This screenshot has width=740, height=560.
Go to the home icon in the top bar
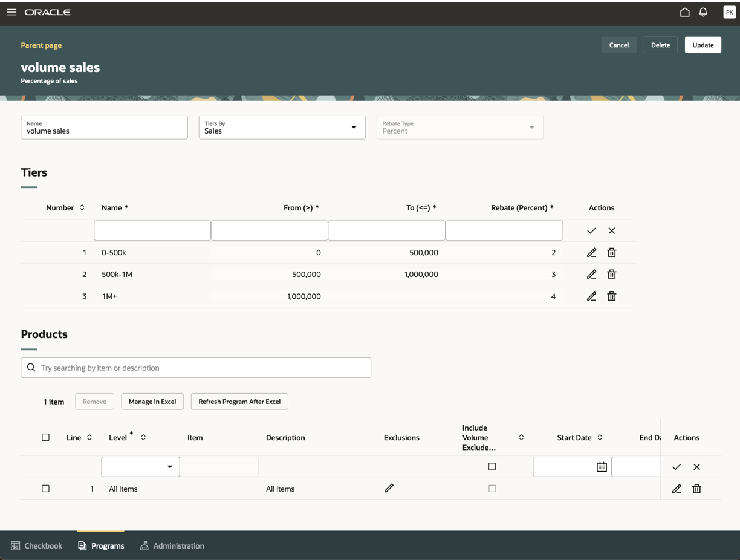pyautogui.click(x=684, y=11)
